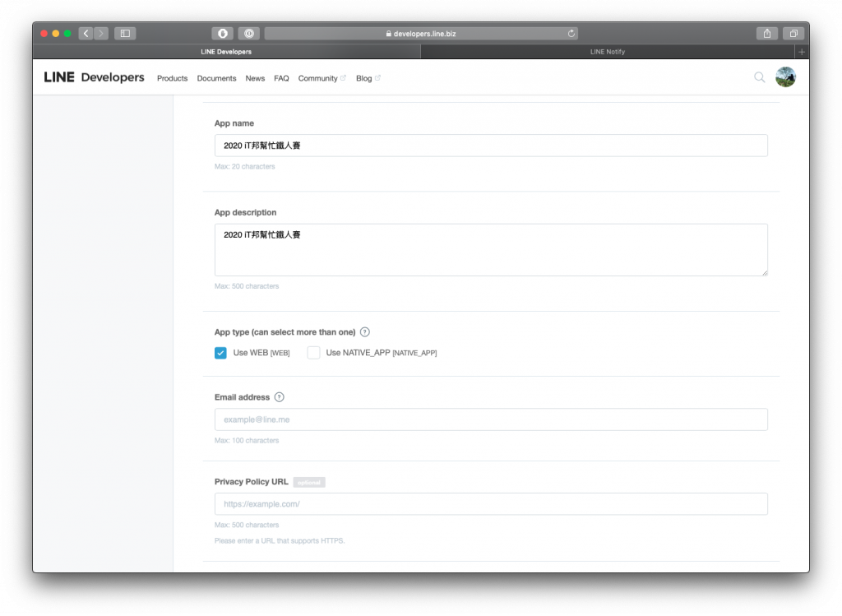Select the Safari address bar

[421, 33]
